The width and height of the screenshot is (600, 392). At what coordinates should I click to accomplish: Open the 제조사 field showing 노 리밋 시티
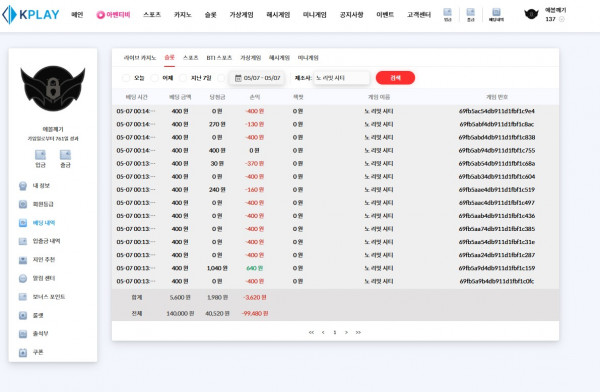tap(341, 78)
